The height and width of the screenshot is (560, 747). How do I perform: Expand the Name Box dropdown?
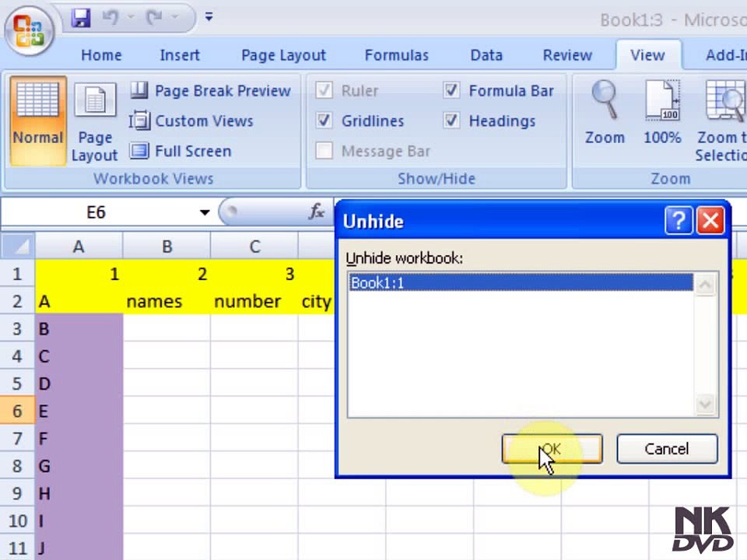coord(205,212)
